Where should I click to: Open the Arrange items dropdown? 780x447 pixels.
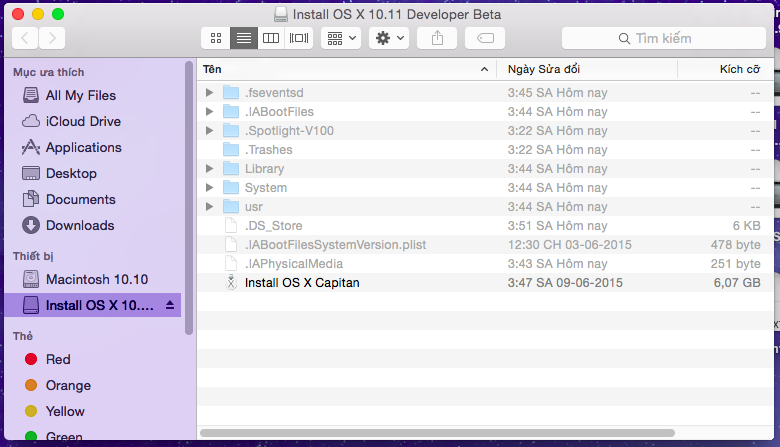click(341, 38)
